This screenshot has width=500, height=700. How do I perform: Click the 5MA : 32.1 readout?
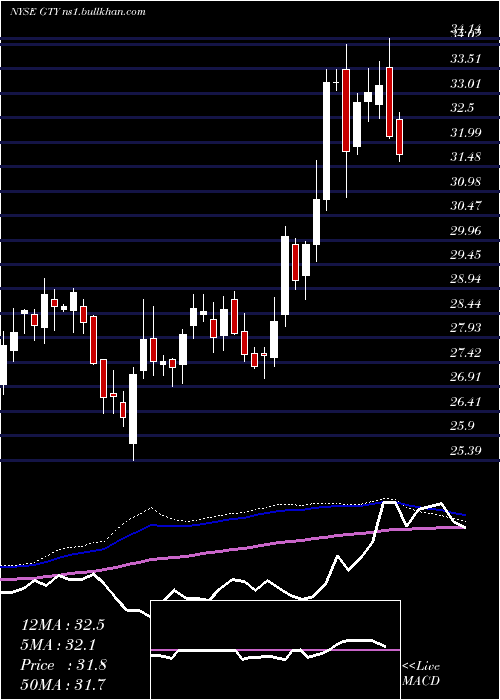58,645
